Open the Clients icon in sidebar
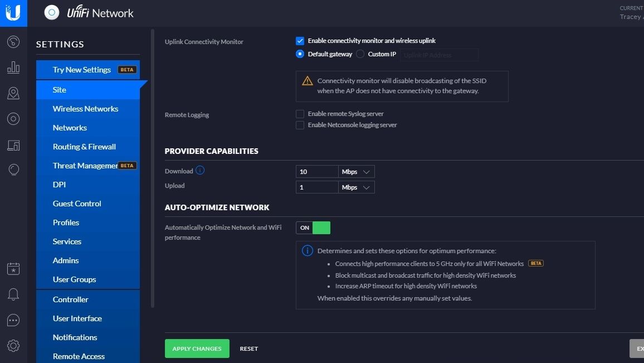This screenshot has height=363, width=644. coord(13,145)
